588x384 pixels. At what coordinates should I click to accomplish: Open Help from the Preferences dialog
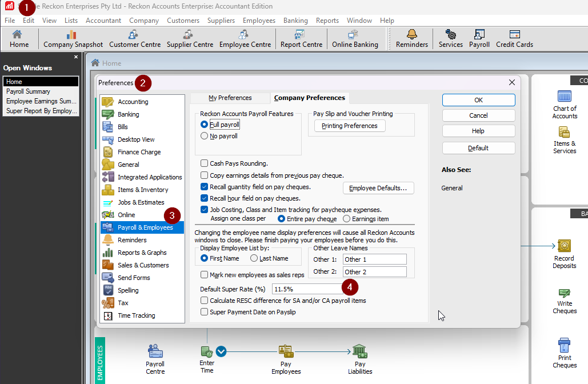tap(478, 131)
